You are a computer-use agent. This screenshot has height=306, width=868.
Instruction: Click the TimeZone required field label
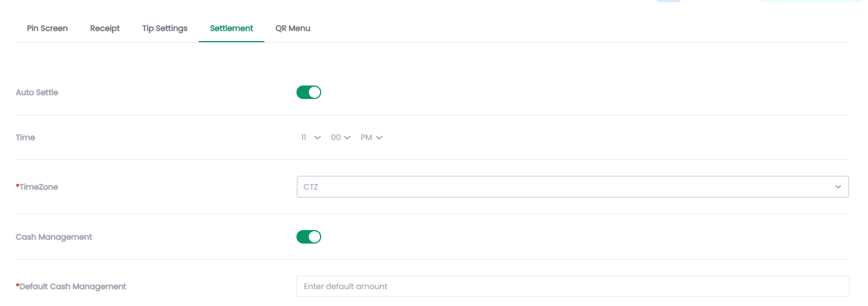[x=37, y=187]
